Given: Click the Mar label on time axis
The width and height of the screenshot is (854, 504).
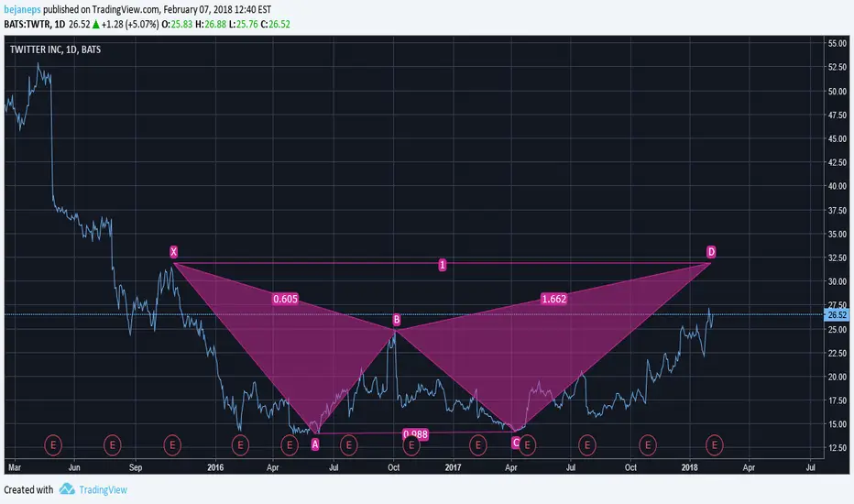Looking at the screenshot, I should click(15, 467).
